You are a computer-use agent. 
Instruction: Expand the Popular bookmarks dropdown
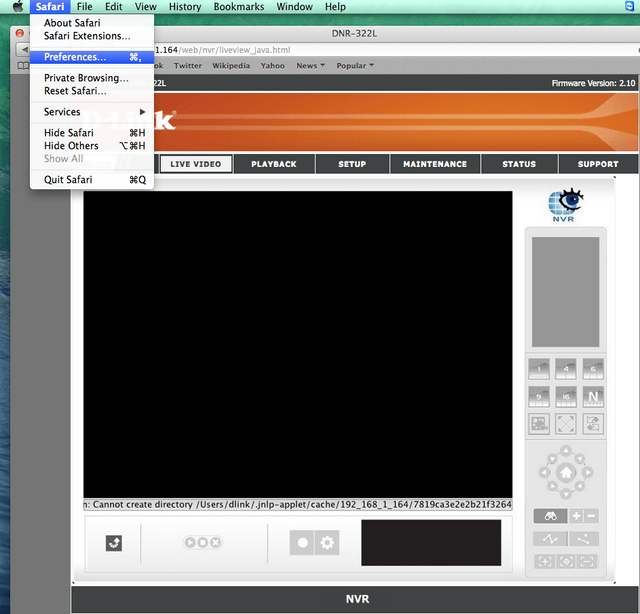[355, 66]
